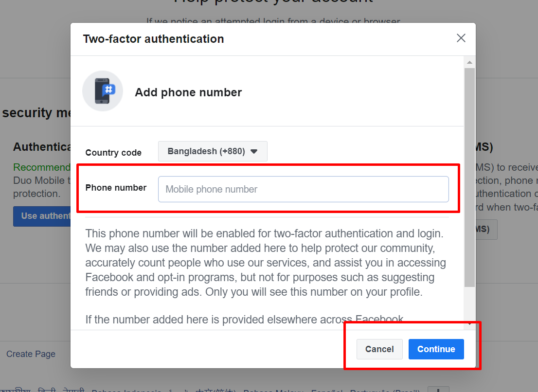Select the Português (Brasil) language link
Image resolution: width=538 pixels, height=392 pixels.
[x=385, y=390]
